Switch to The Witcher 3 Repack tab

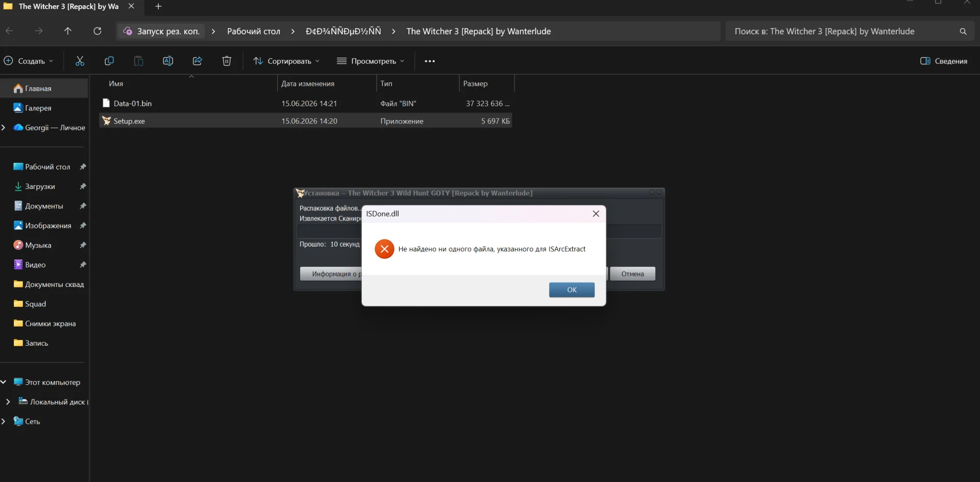point(68,6)
